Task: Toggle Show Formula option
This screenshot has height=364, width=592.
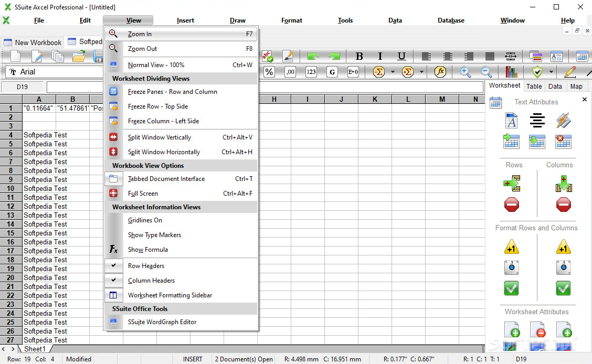Action: click(x=181, y=250)
